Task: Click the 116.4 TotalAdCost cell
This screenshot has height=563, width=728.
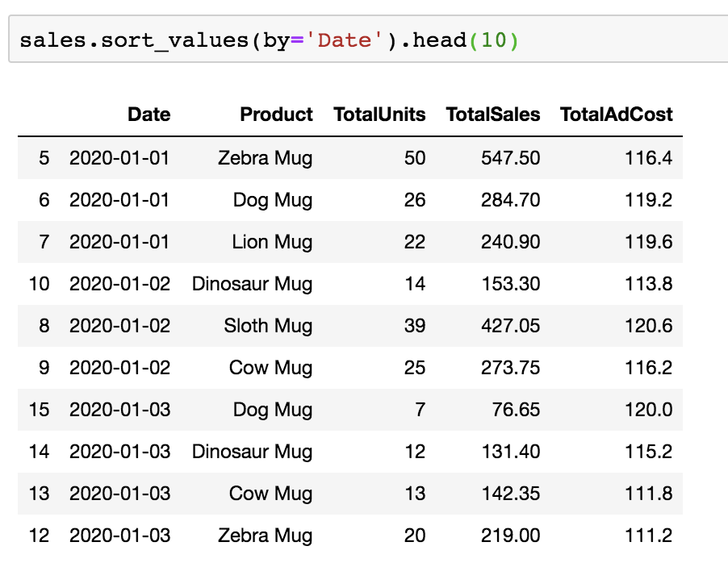Action: click(648, 157)
